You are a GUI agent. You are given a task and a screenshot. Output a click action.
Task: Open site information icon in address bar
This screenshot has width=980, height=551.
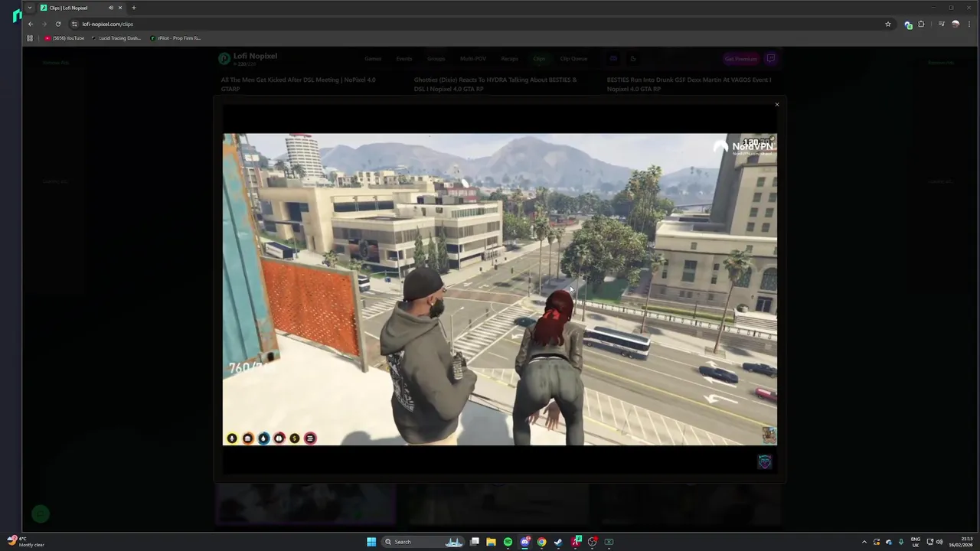tap(74, 24)
